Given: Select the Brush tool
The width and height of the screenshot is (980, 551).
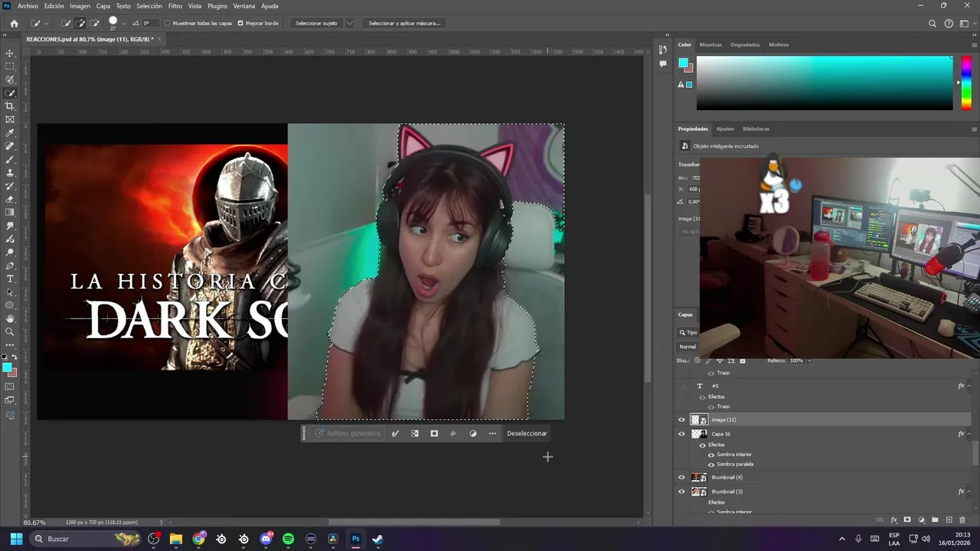Looking at the screenshot, I should (10, 159).
